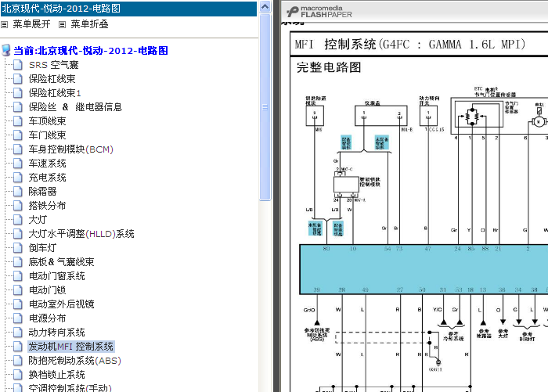The width and height of the screenshot is (548, 392).
Task: Open the 车速系统 entry
Action: (x=47, y=164)
